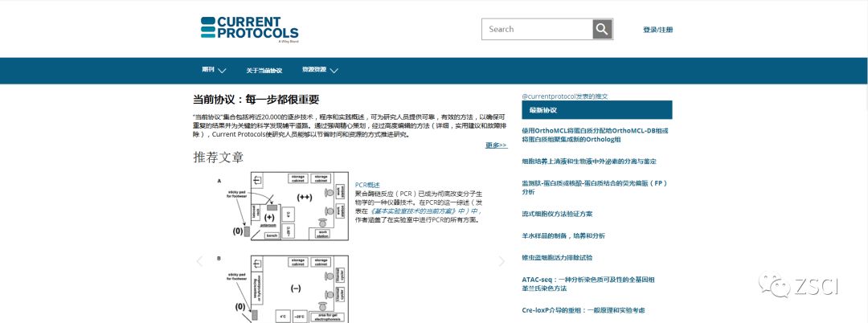Open 流式细胞仪方法验证方案 article
Viewport: 868px width, 323px height.
557,214
